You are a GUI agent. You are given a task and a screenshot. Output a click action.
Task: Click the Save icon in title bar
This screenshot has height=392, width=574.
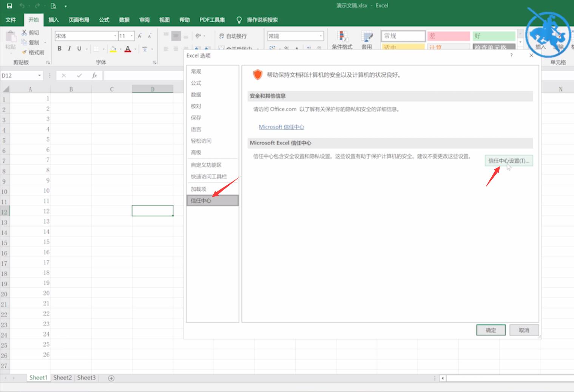pos(9,6)
